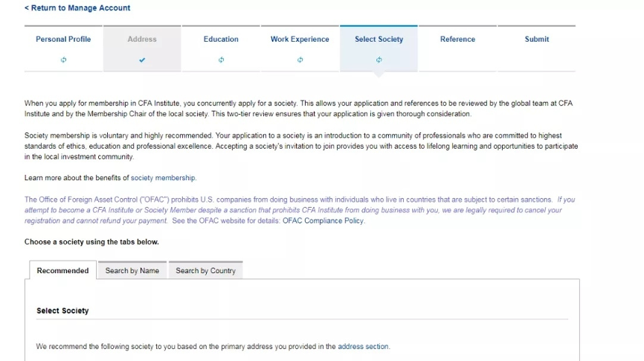Open the society membership benefits link

[163, 179]
